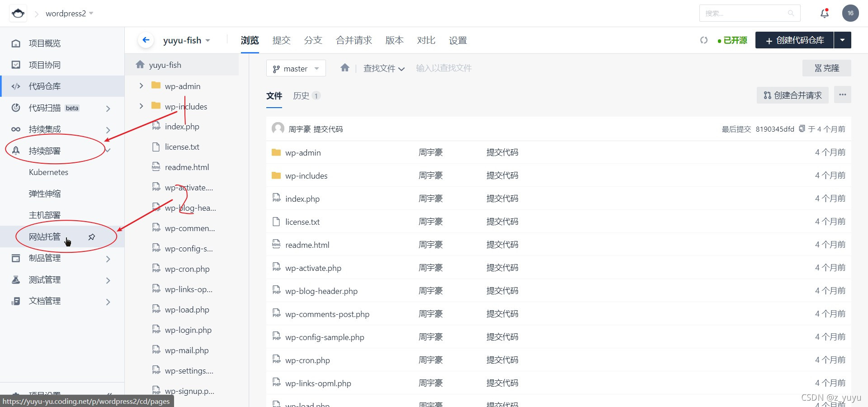Screen dimensions: 868x407
Task: Open the 代码仓库 sidebar icon
Action: 16,86
